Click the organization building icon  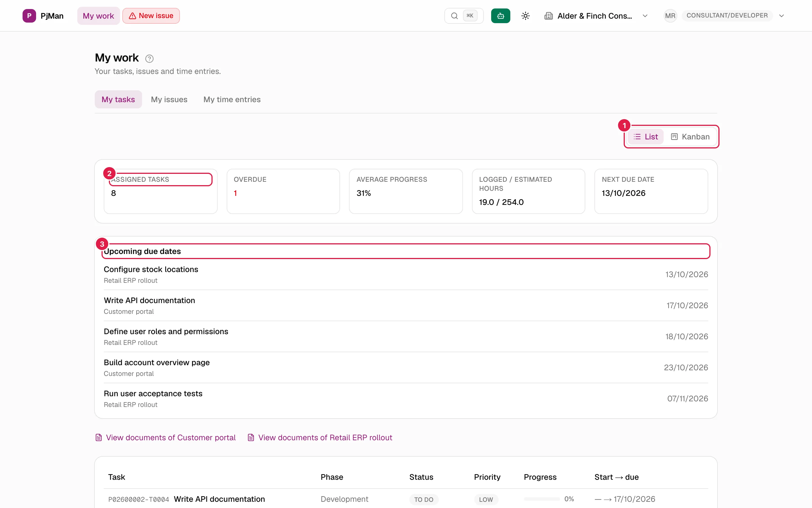549,16
